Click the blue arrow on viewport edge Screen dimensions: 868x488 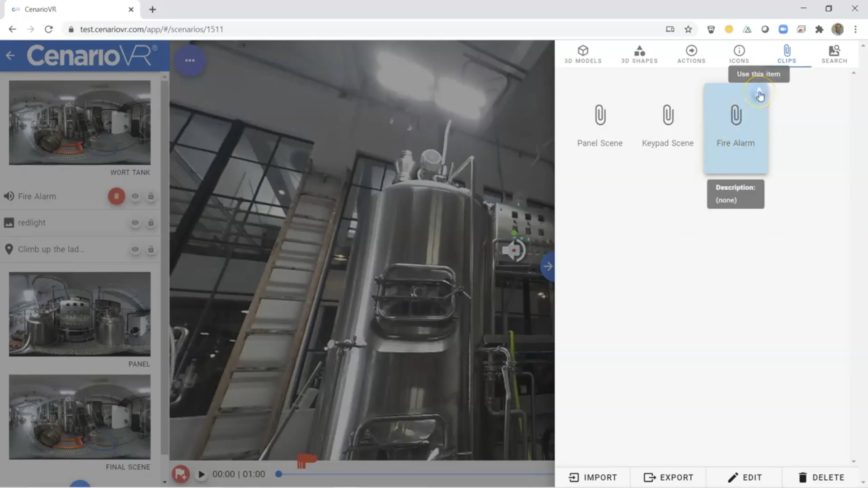point(548,266)
